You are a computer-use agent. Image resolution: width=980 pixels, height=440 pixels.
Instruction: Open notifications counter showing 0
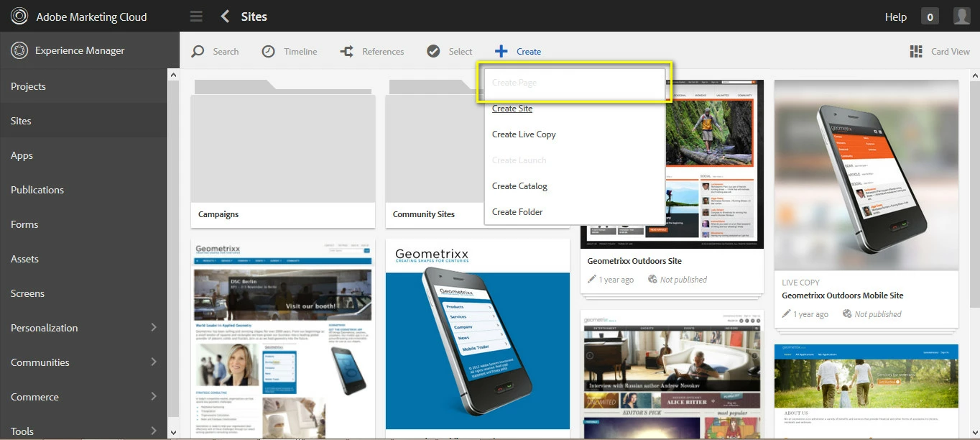pyautogui.click(x=930, y=17)
